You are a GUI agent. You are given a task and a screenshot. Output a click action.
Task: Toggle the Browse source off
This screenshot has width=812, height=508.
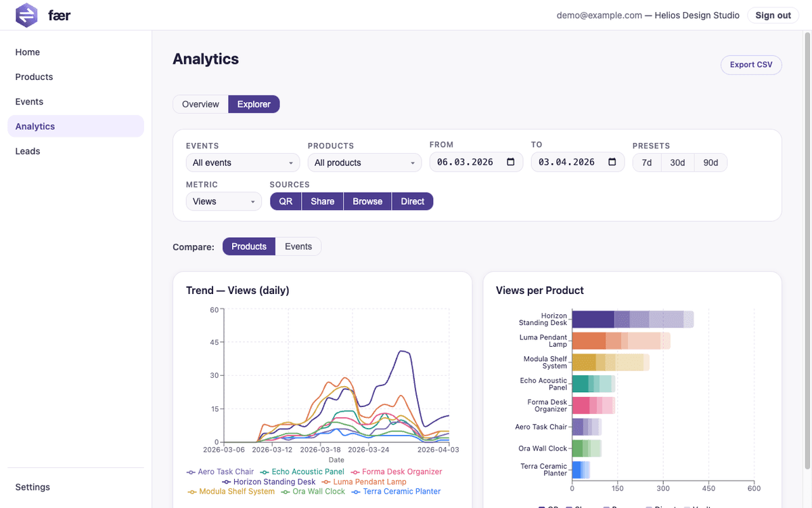point(367,201)
